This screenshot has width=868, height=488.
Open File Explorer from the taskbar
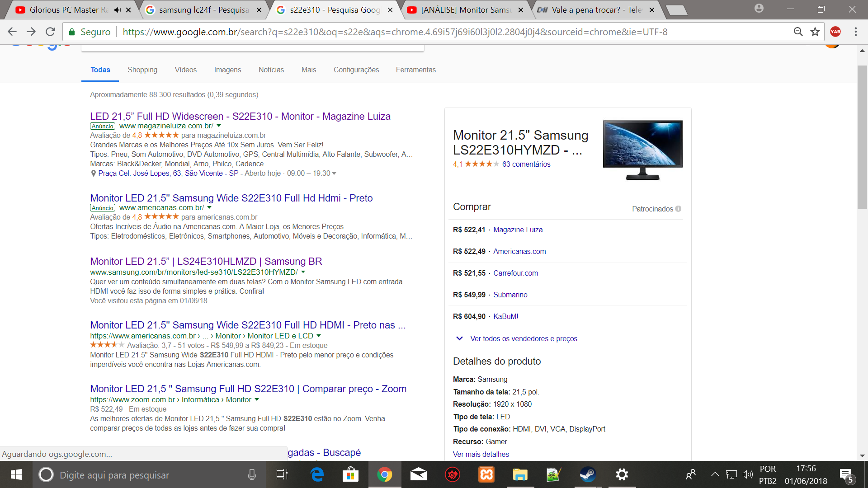point(520,474)
